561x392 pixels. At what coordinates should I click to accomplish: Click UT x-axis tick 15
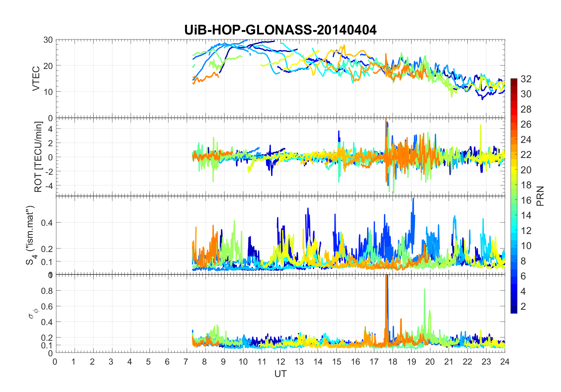click(x=337, y=362)
